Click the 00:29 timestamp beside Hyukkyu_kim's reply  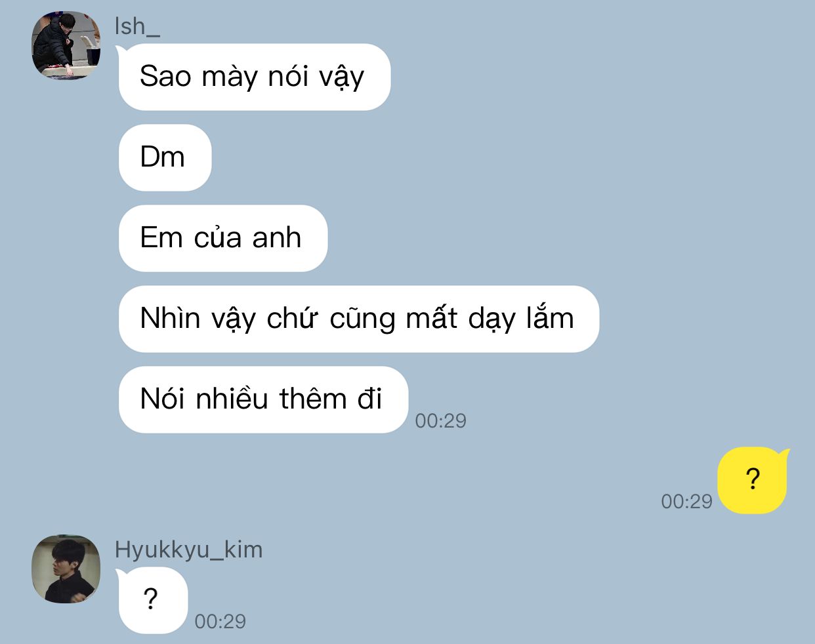220,621
